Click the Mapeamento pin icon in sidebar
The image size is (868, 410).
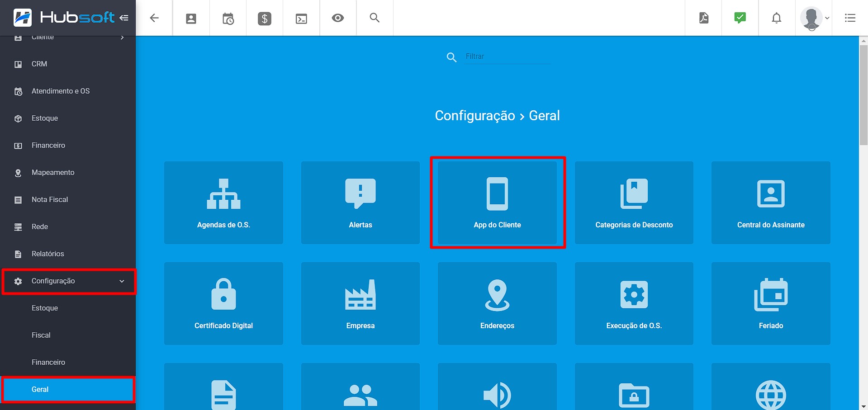pyautogui.click(x=18, y=173)
